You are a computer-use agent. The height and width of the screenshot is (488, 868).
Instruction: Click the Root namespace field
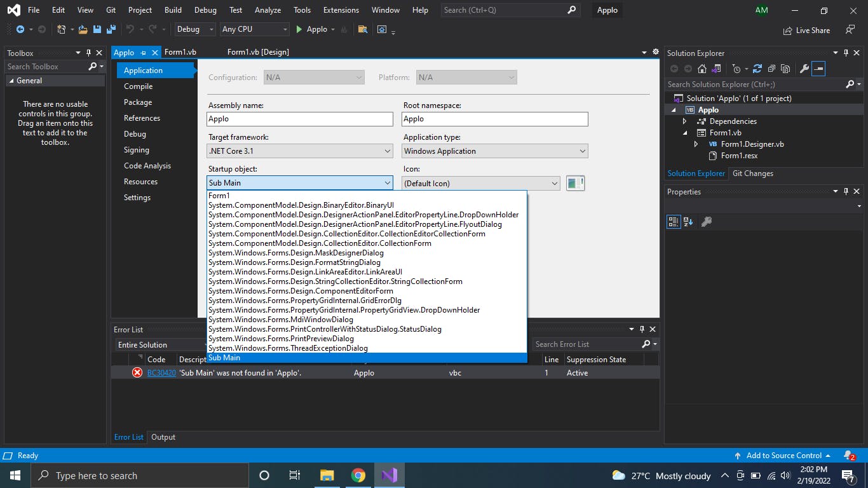click(495, 119)
